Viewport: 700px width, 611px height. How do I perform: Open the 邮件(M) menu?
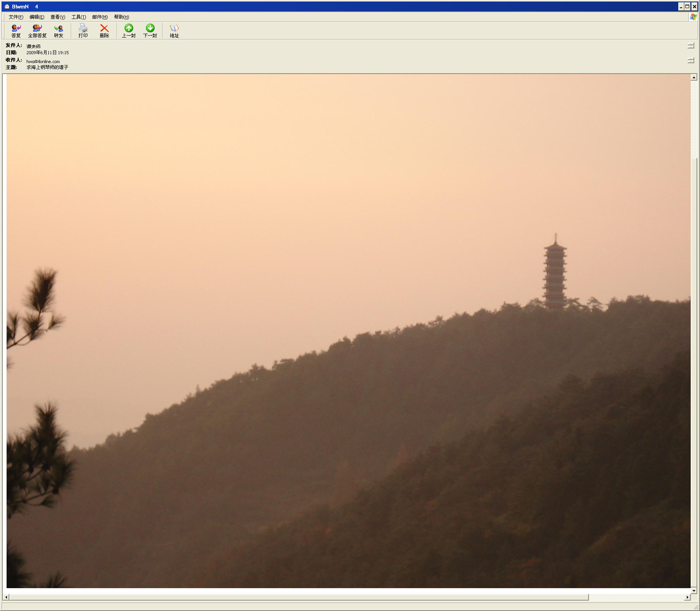click(x=100, y=17)
